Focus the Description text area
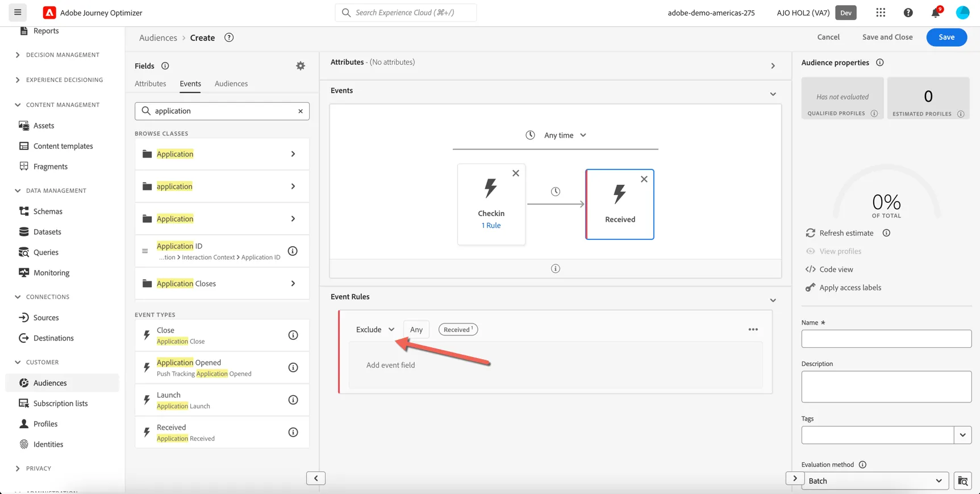This screenshot has height=494, width=980. [886, 387]
